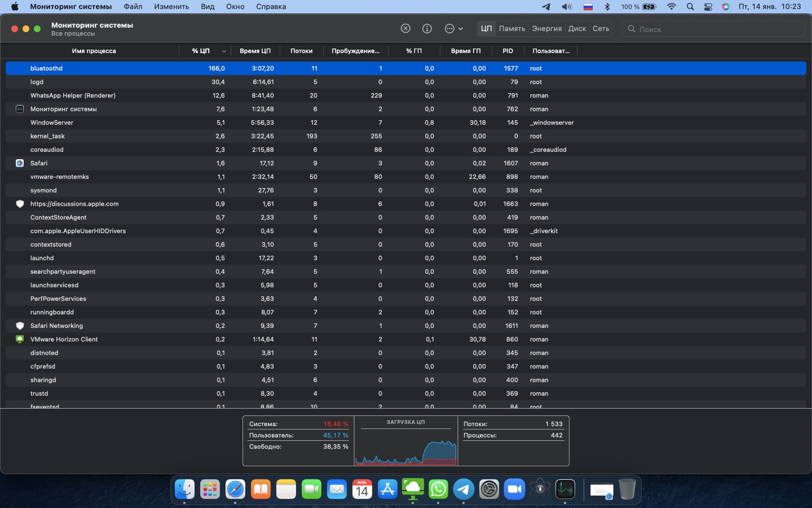The width and height of the screenshot is (812, 508).
Task: Launch Safari from the Dock
Action: (x=235, y=489)
